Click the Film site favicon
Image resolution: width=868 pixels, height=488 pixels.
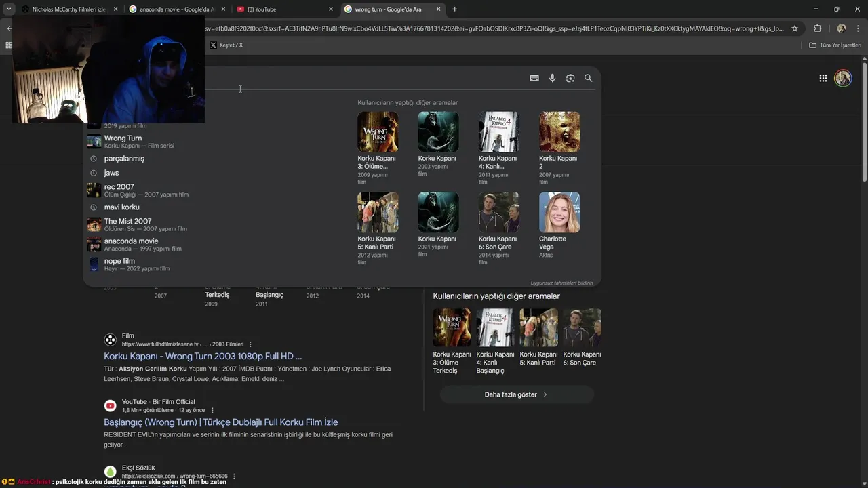tap(110, 340)
